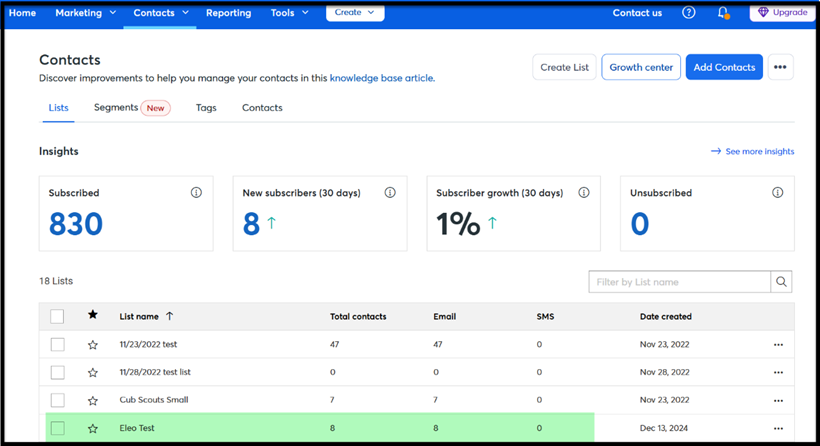Screen dimensions: 820x446
Task: Click the New subscribers 8 value
Action: tap(251, 224)
